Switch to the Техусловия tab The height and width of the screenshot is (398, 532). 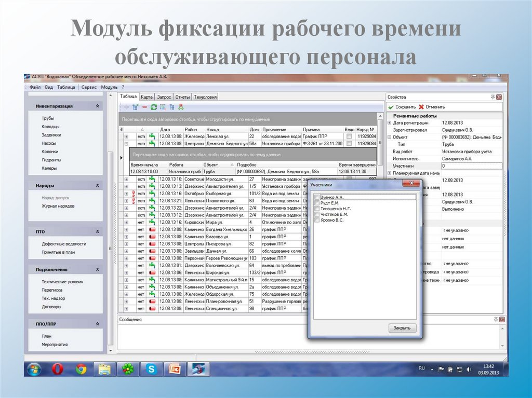[x=205, y=97]
